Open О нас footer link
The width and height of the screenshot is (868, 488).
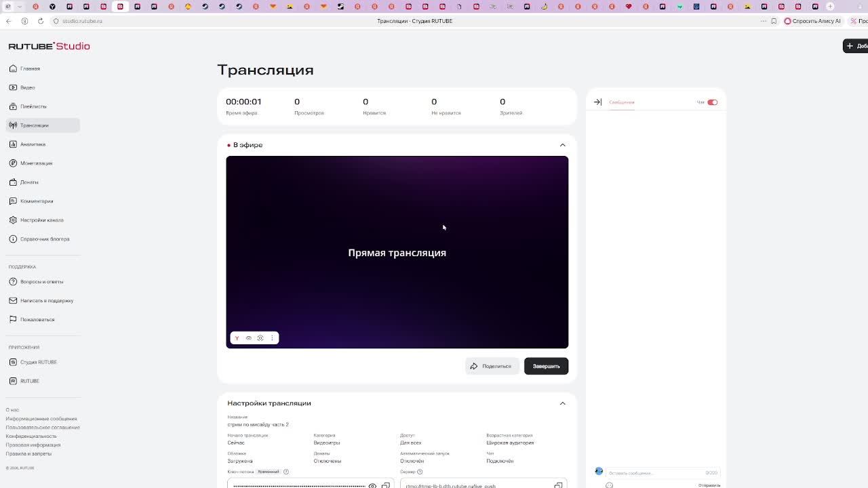coord(12,410)
